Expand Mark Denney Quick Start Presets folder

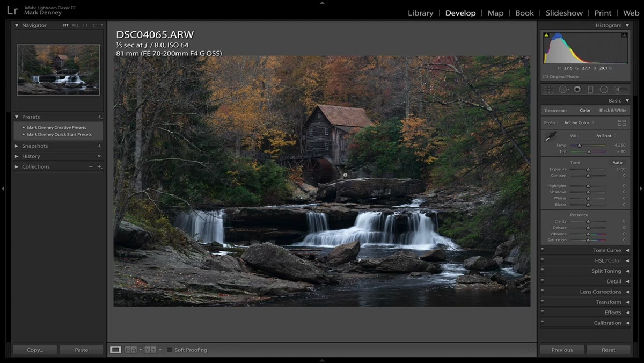coord(23,135)
